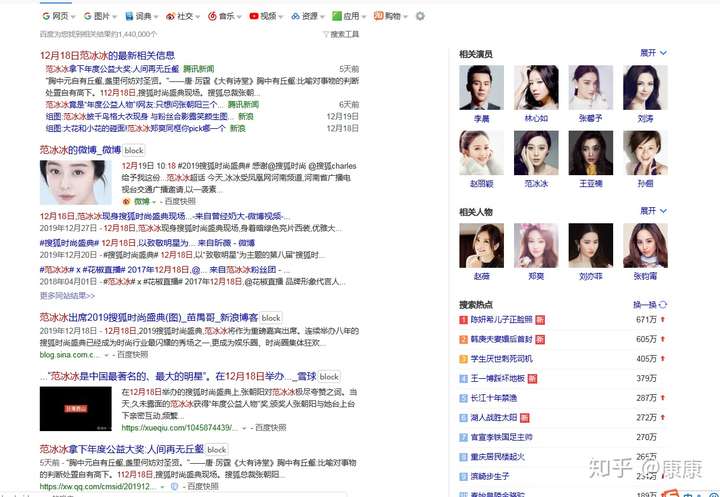720x497 pixels.
Task: Click the 换一换 refresh arrows icon
Action: click(663, 305)
